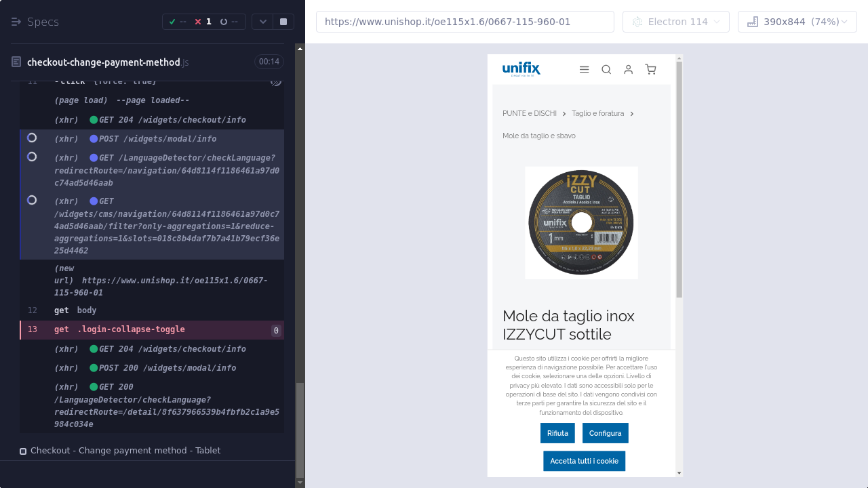Stop the running test
Image resolution: width=868 pixels, height=488 pixels.
(283, 22)
